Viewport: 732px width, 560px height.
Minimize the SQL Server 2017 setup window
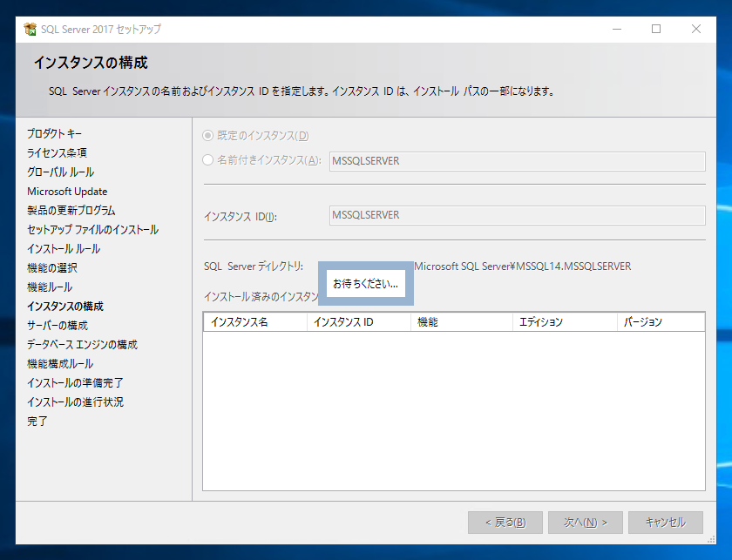coord(617,29)
